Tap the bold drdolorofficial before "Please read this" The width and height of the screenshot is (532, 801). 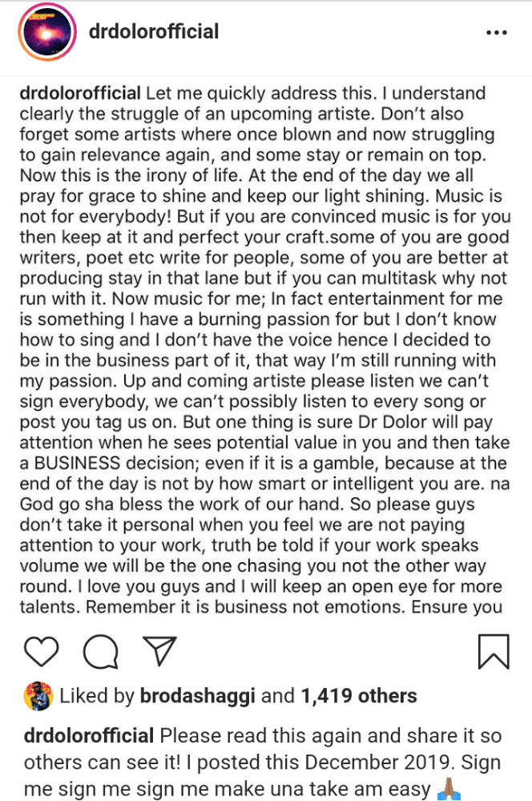tap(88, 735)
